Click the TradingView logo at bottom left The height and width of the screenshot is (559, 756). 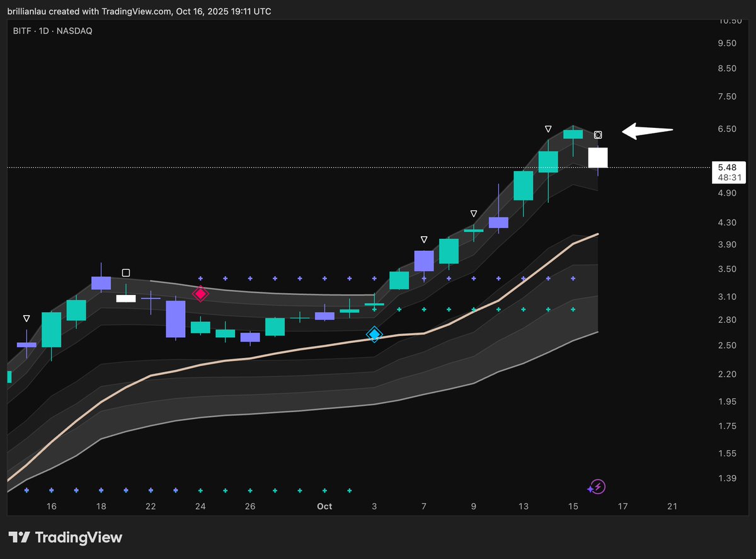click(65, 537)
